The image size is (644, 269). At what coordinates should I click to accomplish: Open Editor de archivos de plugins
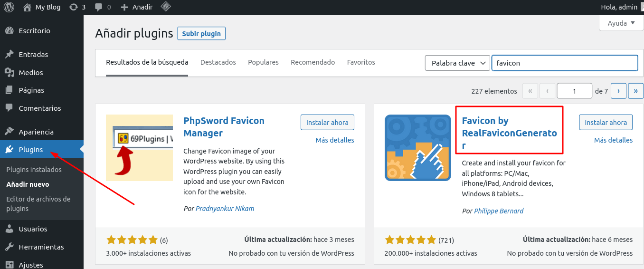[x=38, y=204]
